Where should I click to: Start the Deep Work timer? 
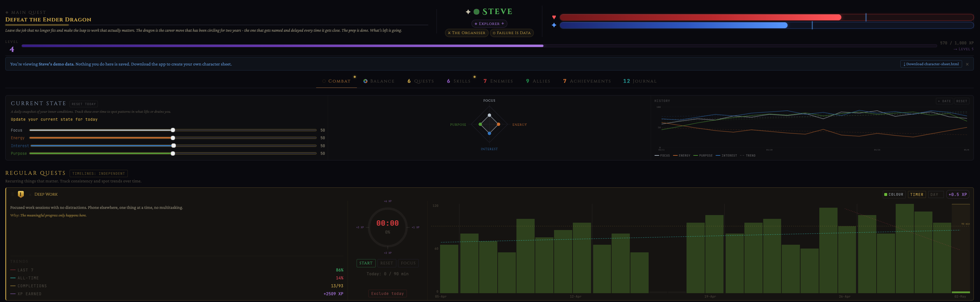click(366, 263)
